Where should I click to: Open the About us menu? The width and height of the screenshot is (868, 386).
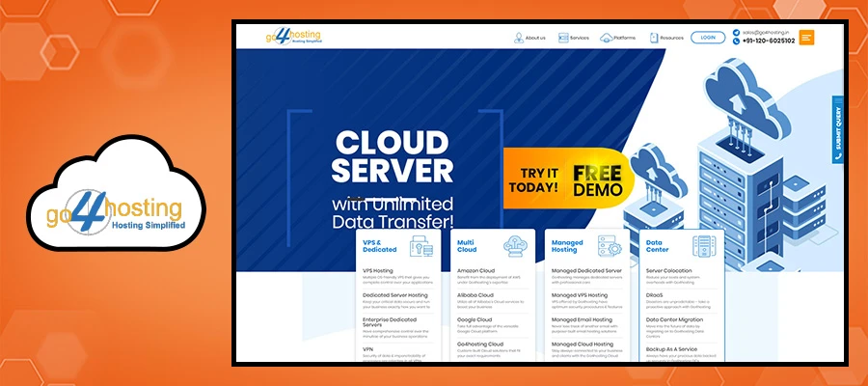click(x=535, y=38)
